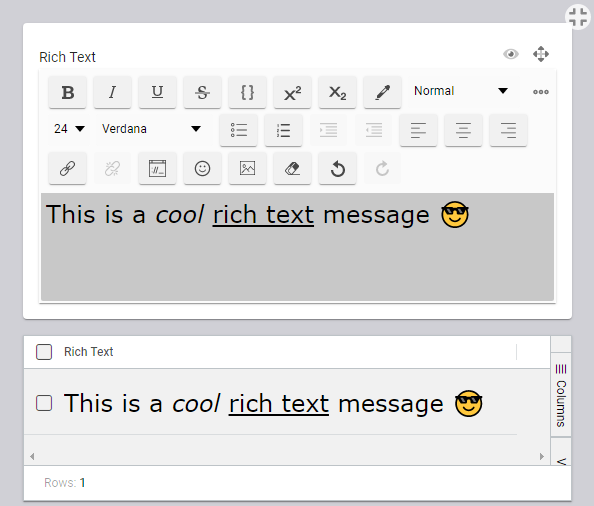
Task: Undo the last edit
Action: [338, 168]
